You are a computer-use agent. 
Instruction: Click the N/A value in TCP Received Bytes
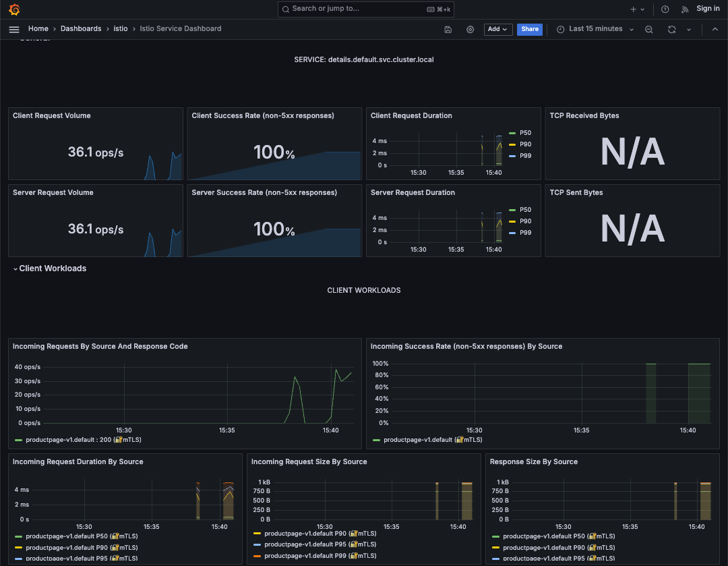(632, 152)
